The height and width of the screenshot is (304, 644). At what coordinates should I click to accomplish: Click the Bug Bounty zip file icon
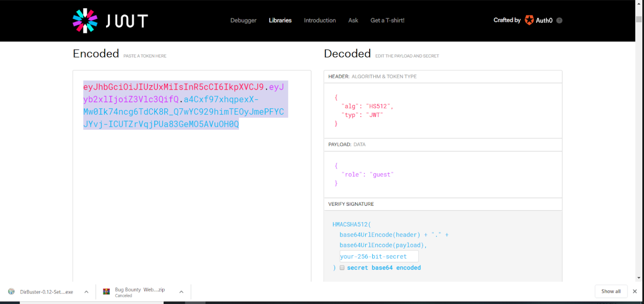click(106, 292)
